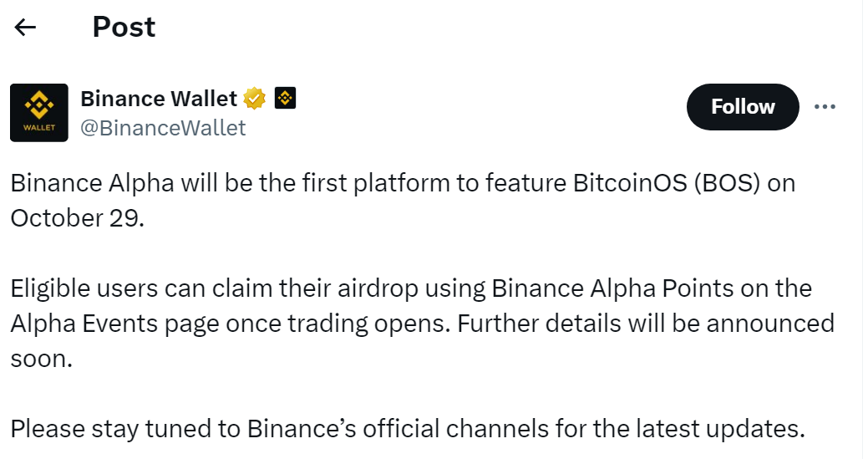Click the @BinanceWallet handle
This screenshot has height=459, width=868.
[163, 127]
